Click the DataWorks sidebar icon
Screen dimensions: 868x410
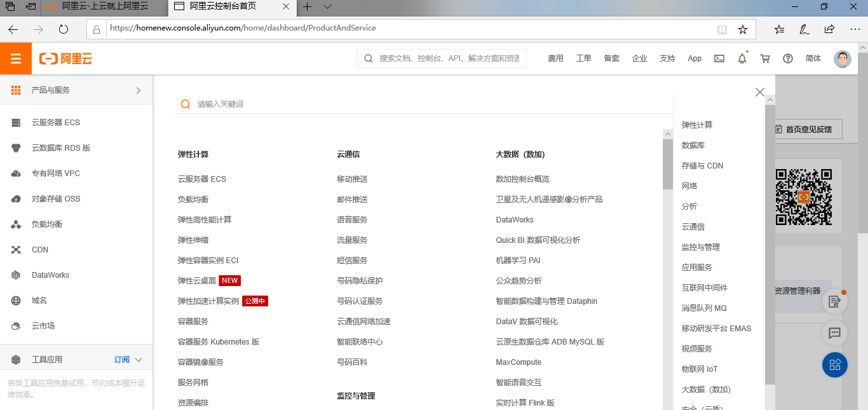pos(17,275)
